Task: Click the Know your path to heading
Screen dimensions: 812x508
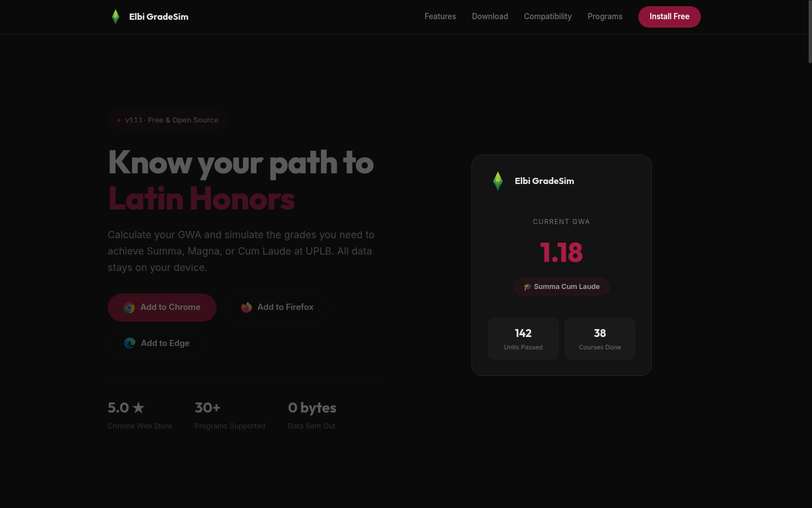Action: [x=241, y=163]
